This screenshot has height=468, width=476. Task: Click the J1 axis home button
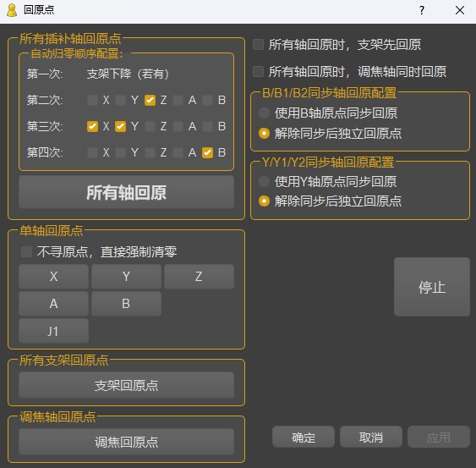(53, 331)
